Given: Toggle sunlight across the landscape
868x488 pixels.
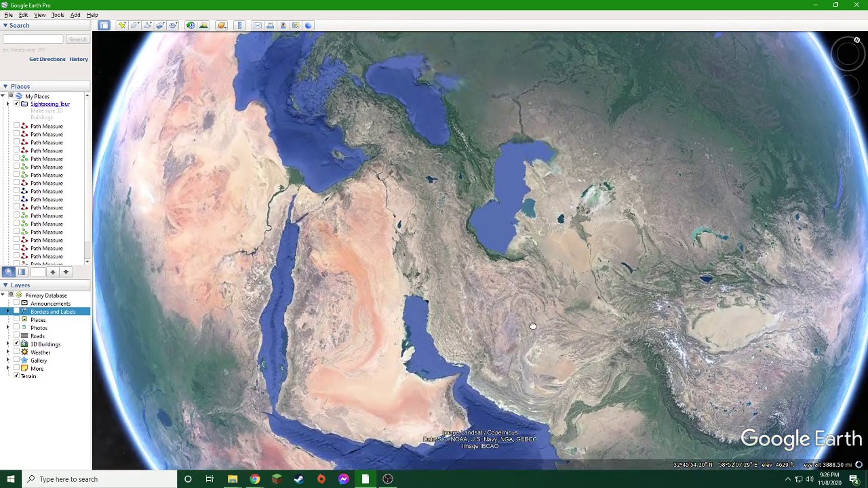Looking at the screenshot, I should (203, 25).
